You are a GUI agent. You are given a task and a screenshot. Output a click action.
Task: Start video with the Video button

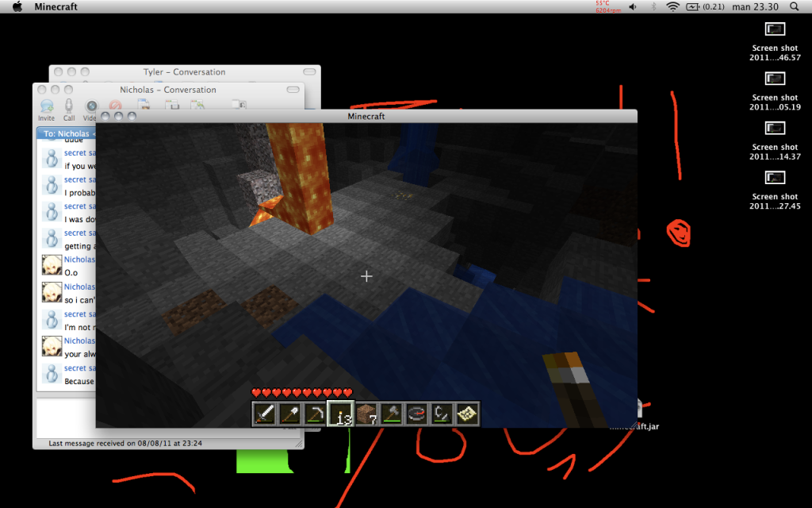(90, 108)
